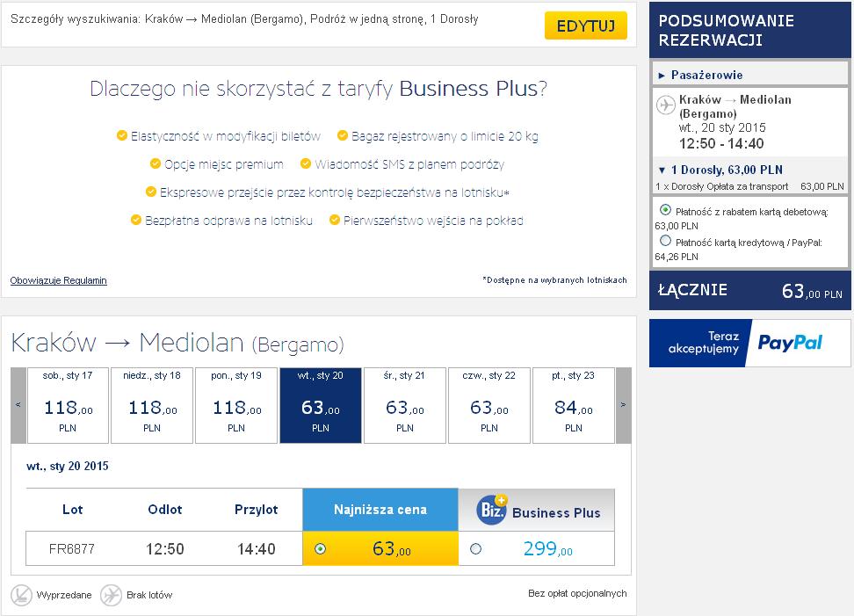The width and height of the screenshot is (854, 616).
Task: Select the 299,00 Business Plus fare radio
Action: coord(475,548)
